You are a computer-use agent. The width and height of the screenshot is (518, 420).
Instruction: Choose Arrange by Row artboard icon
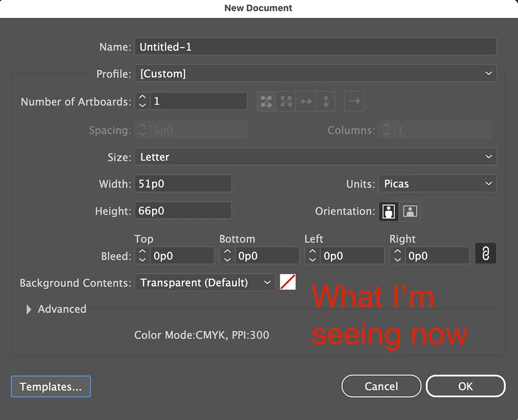(x=306, y=102)
